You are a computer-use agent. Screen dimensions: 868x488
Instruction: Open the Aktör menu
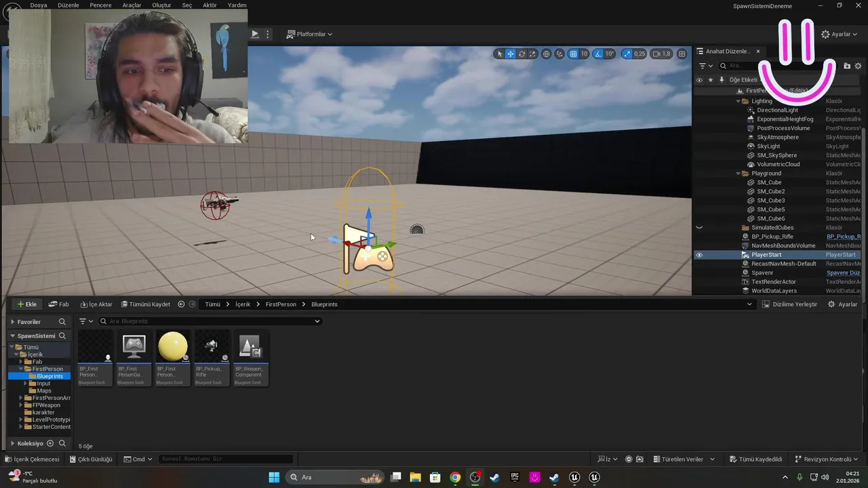click(x=210, y=5)
